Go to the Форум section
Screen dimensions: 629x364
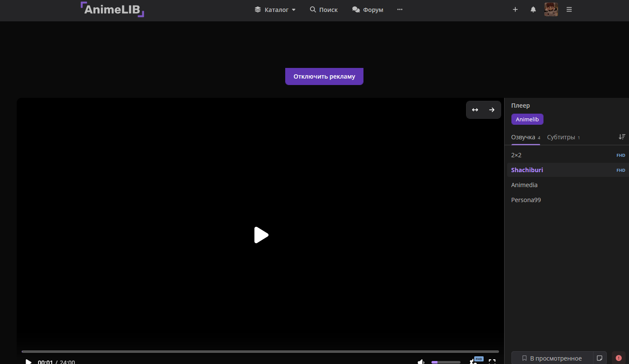(x=368, y=9)
